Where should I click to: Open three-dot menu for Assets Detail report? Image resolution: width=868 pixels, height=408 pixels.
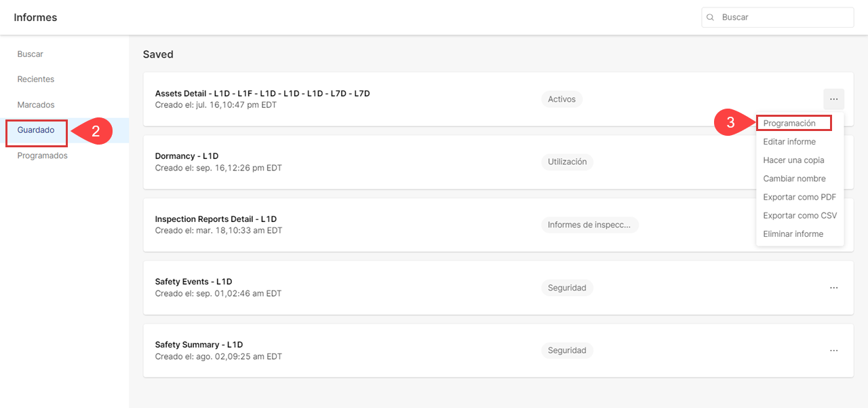tap(833, 99)
